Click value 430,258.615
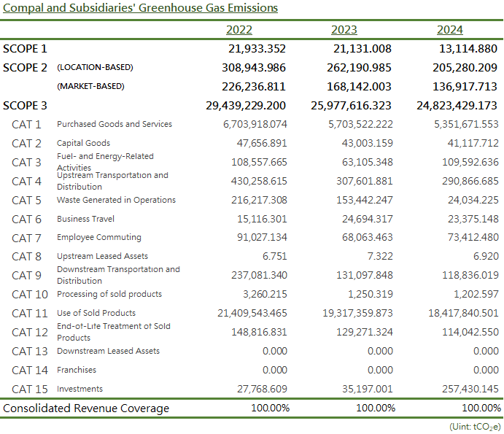The image size is (504, 434). pos(259,182)
